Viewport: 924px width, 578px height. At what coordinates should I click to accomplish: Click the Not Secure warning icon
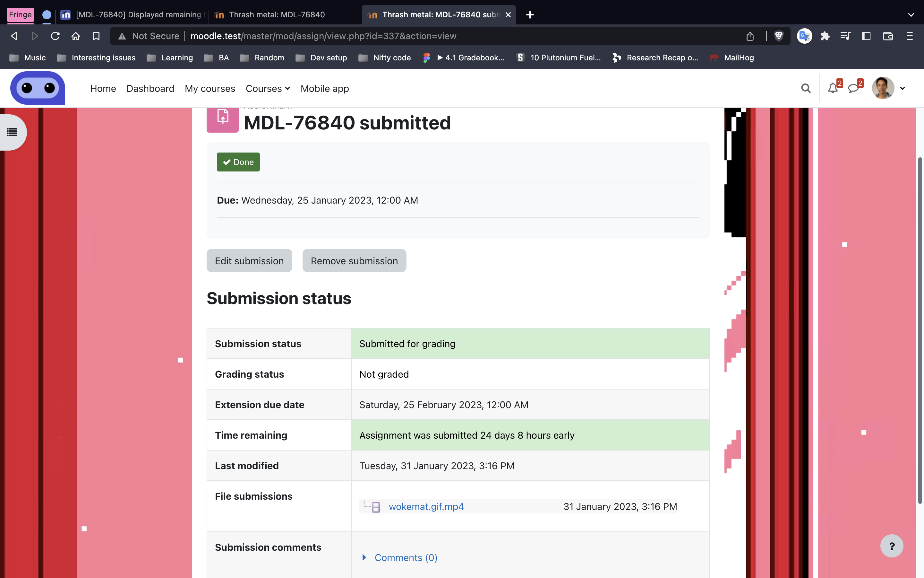122,36
